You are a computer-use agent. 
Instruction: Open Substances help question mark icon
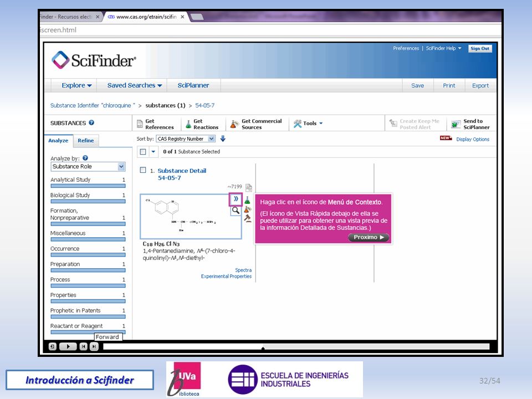point(91,123)
